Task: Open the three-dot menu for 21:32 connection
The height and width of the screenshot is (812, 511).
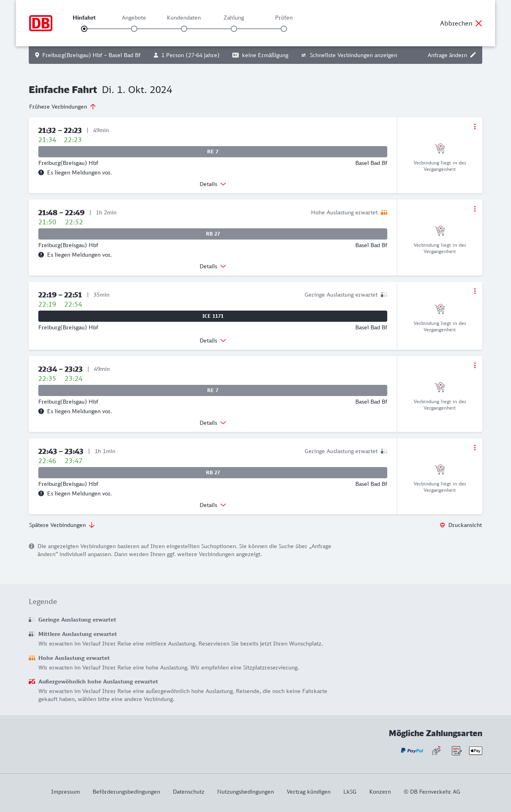Action: tap(475, 127)
